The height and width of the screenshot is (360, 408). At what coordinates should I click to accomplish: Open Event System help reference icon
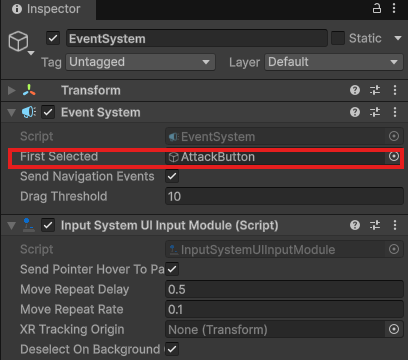(x=355, y=112)
